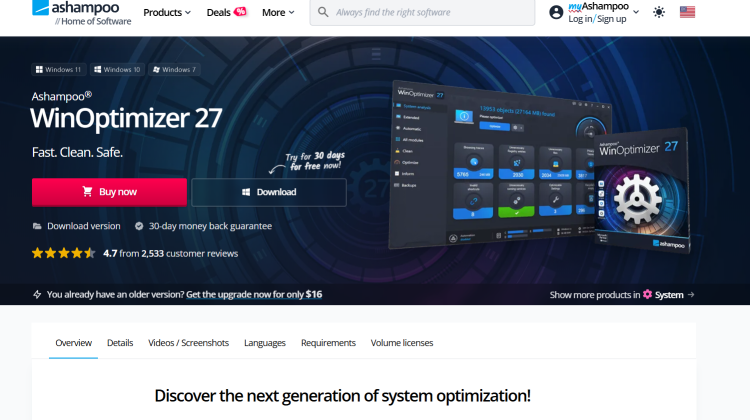Screen dimensions: 750x420
Task: Switch to the Overview tab
Action: coord(73,343)
